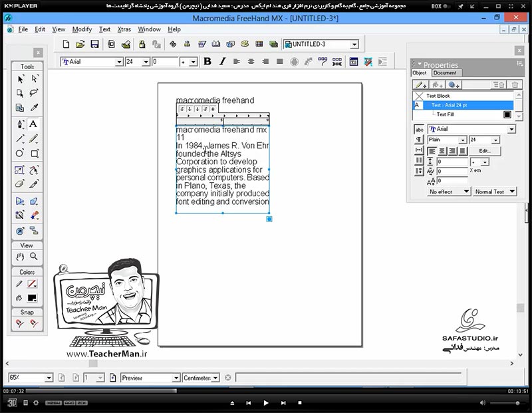Screen dimensions: 532x413
Task: Open the color mixer palette icon
Action: point(245,44)
